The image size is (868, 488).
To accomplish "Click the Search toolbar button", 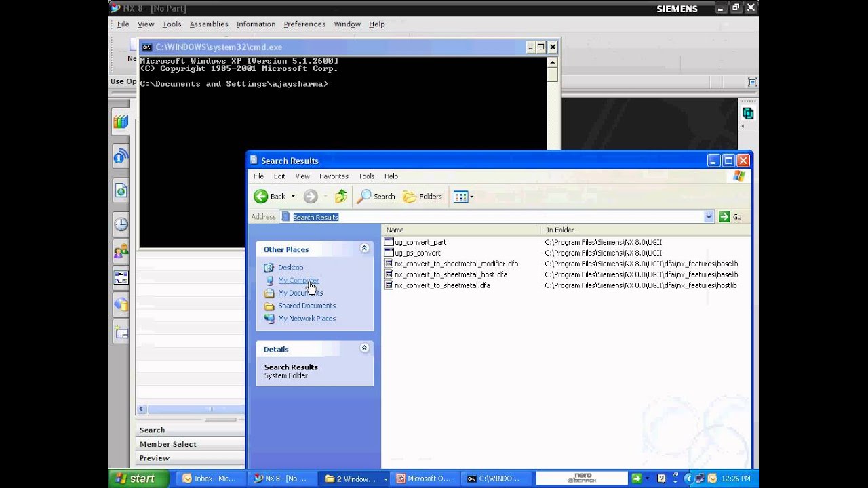I will [376, 197].
